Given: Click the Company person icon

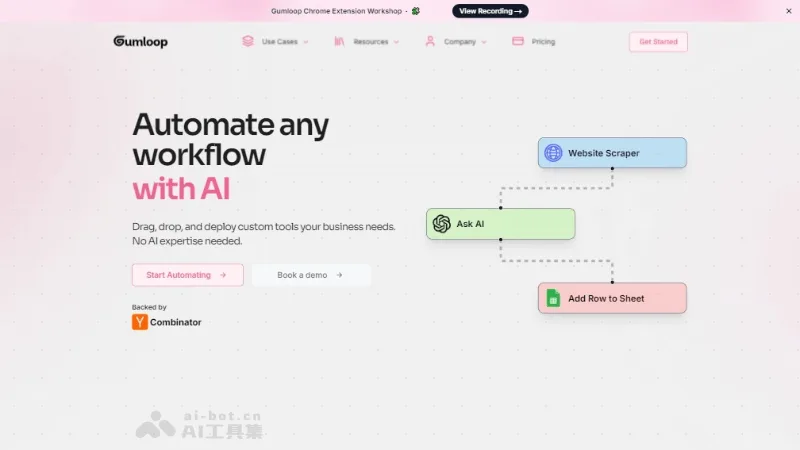Looking at the screenshot, I should 430,41.
